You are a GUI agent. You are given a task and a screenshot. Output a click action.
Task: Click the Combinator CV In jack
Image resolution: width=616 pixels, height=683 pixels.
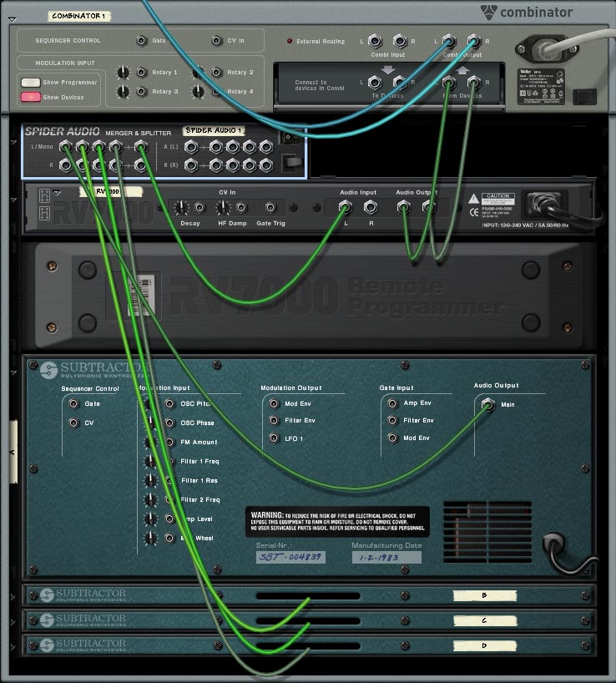pos(216,41)
